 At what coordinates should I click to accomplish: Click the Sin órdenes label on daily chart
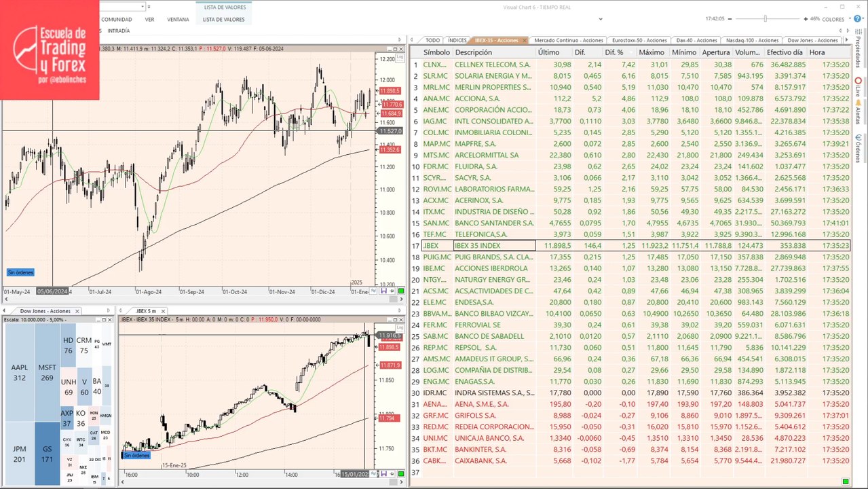tap(20, 272)
